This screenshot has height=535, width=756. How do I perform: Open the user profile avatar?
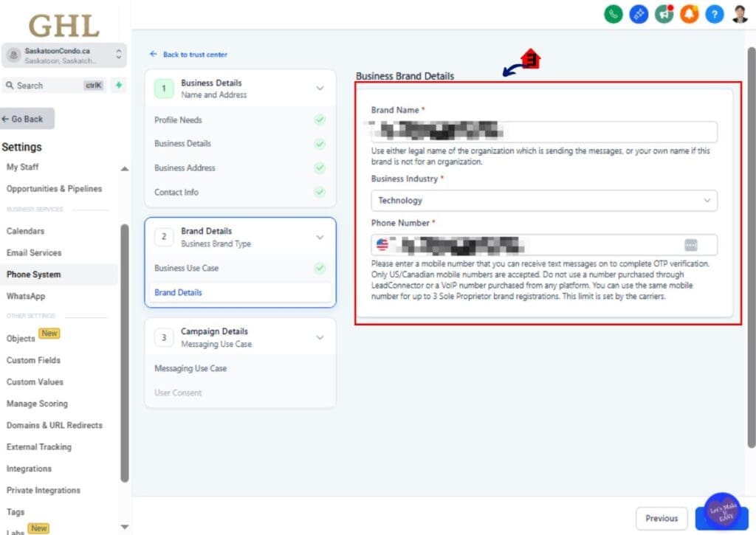[x=740, y=14]
